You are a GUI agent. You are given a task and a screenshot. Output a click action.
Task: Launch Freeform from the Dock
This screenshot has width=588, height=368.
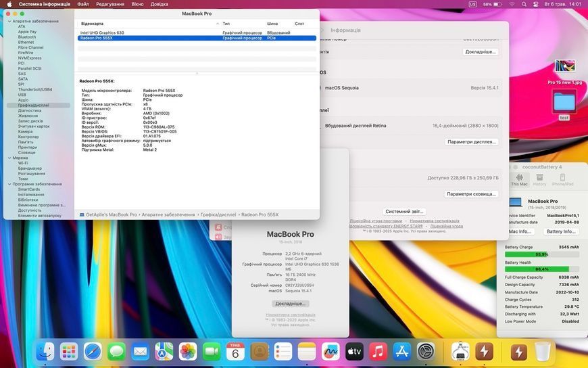pos(330,352)
